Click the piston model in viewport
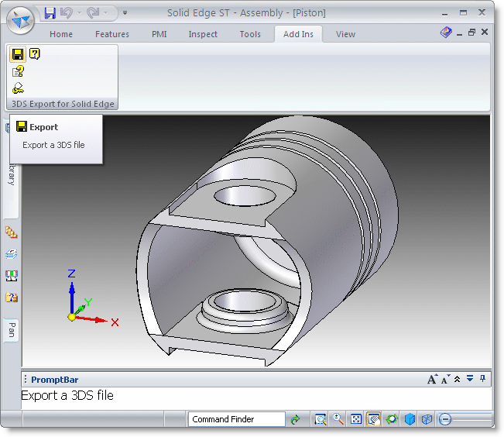This screenshot has width=504, height=437. (267, 241)
